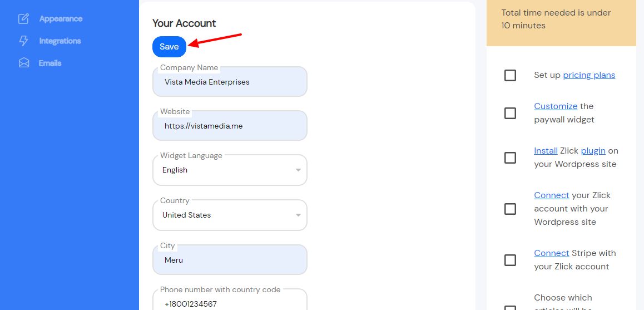The image size is (644, 310).
Task: Open the Country dropdown showing United States
Action: coord(230,215)
